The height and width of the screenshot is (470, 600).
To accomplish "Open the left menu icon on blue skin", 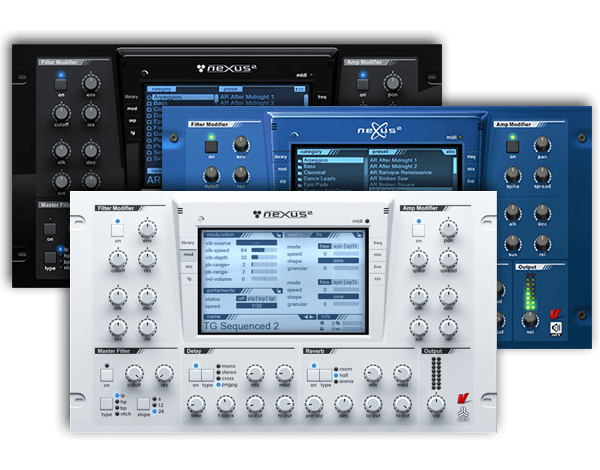I will pyautogui.click(x=274, y=127).
